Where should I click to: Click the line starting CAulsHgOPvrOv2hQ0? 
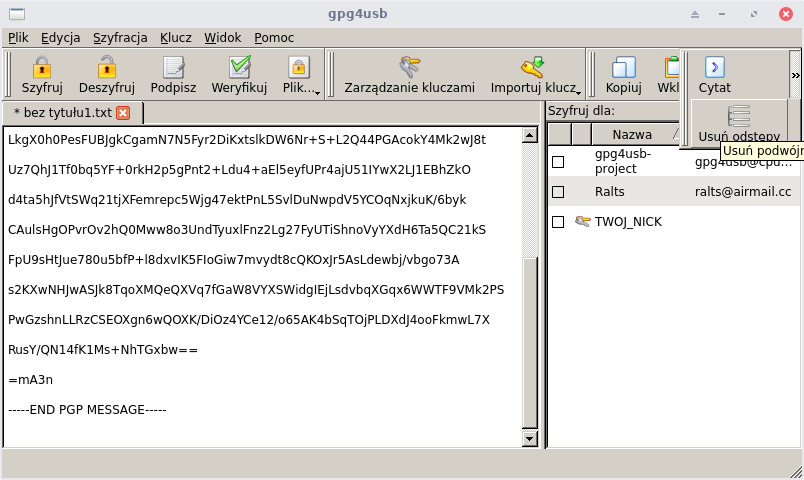(247, 230)
